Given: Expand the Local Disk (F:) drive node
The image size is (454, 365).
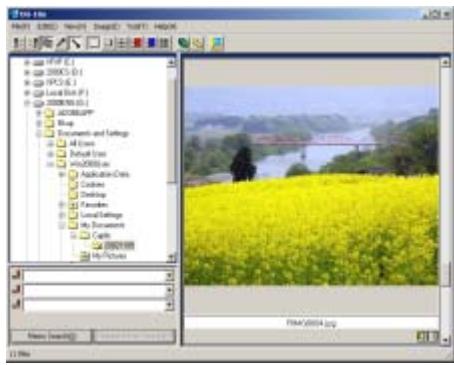Looking at the screenshot, I should click(x=27, y=93).
